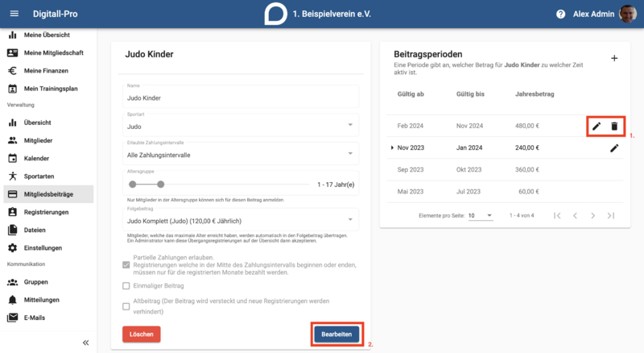644x353 pixels.
Task: Select the Mai 2023 period row
Action: [505, 191]
